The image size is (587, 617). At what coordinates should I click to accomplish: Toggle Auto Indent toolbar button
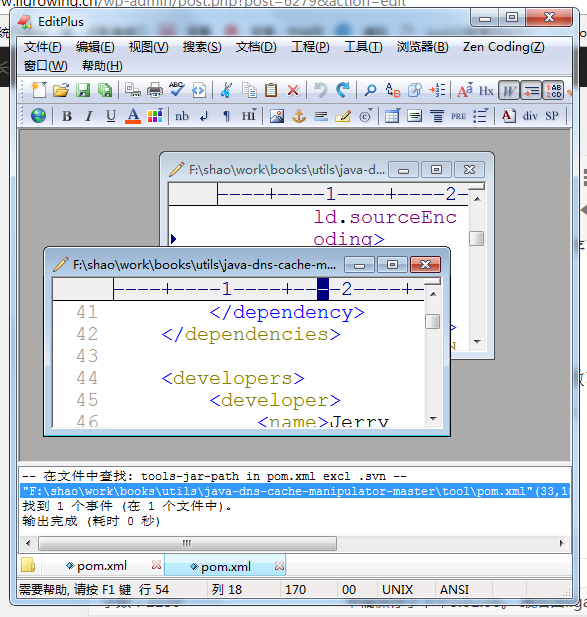pyautogui.click(x=531, y=91)
